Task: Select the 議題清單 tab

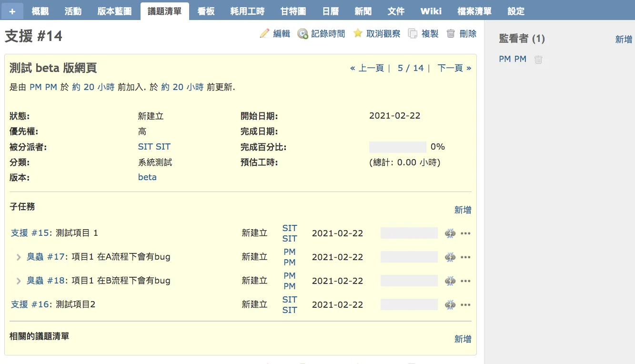Action: click(x=165, y=11)
